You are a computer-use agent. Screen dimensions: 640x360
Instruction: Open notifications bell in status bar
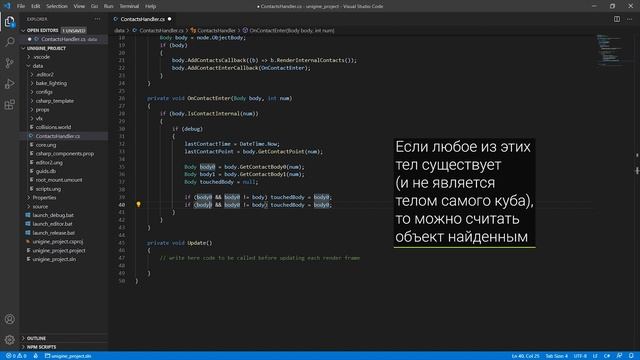pyautogui.click(x=631, y=356)
